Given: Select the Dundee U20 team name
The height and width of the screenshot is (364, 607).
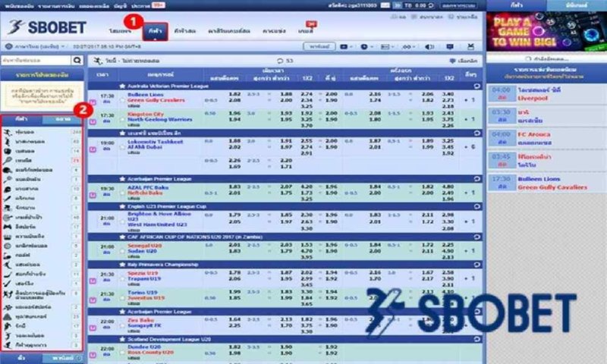Looking at the screenshot, I should click(x=144, y=347).
